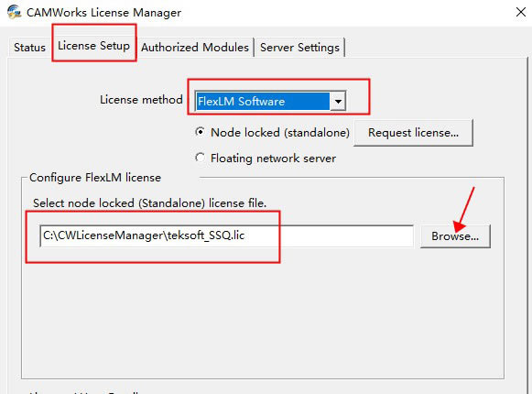Switch to the Status tab
This screenshot has width=532, height=394.
point(29,48)
